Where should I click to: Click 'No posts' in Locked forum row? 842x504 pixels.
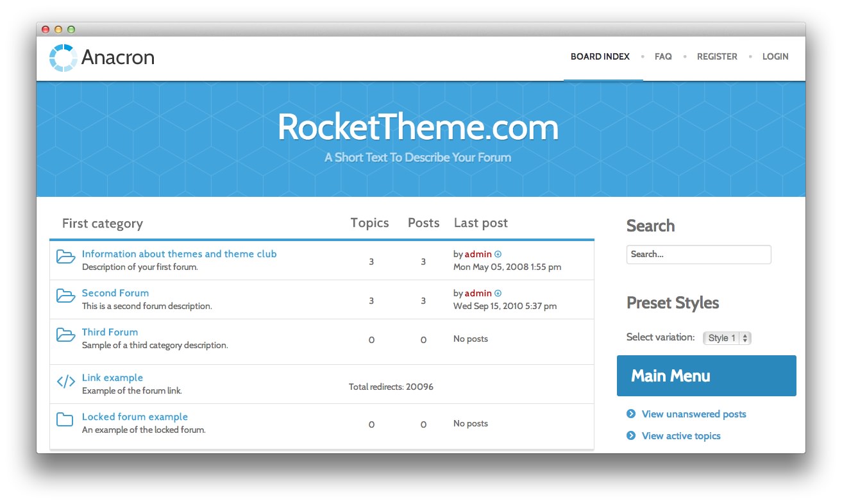[x=471, y=423]
